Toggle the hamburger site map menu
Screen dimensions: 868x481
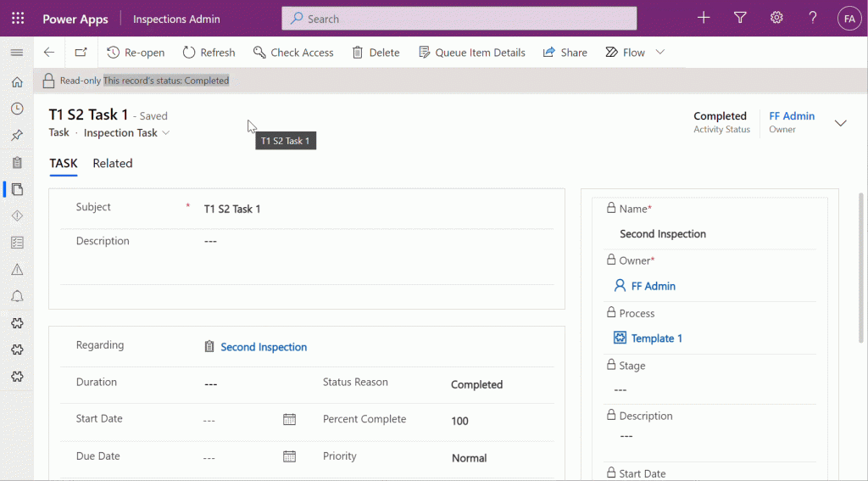click(17, 53)
